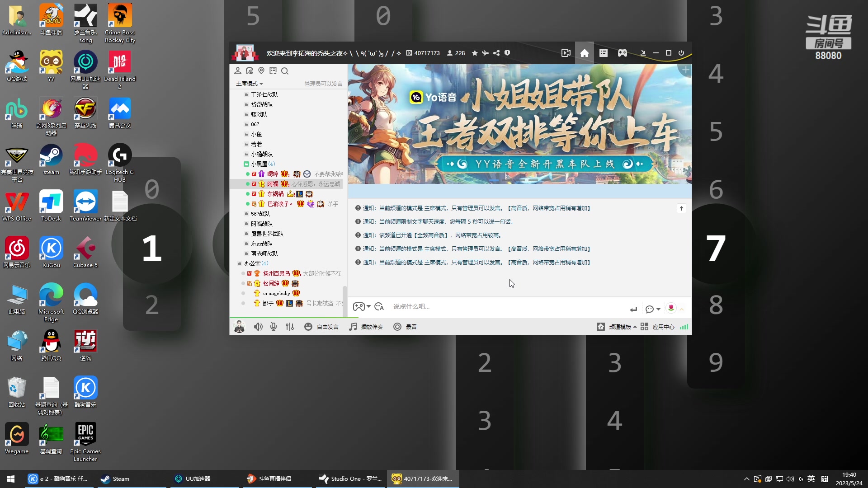Image resolution: width=868 pixels, height=488 pixels.
Task: Click the flower gift icon beside the chat box
Action: coord(670,309)
